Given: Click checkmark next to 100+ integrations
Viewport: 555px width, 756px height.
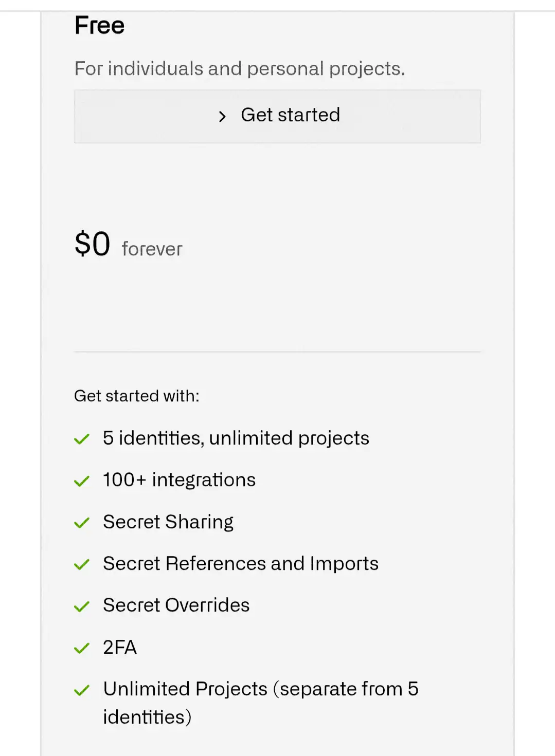Looking at the screenshot, I should coord(82,481).
